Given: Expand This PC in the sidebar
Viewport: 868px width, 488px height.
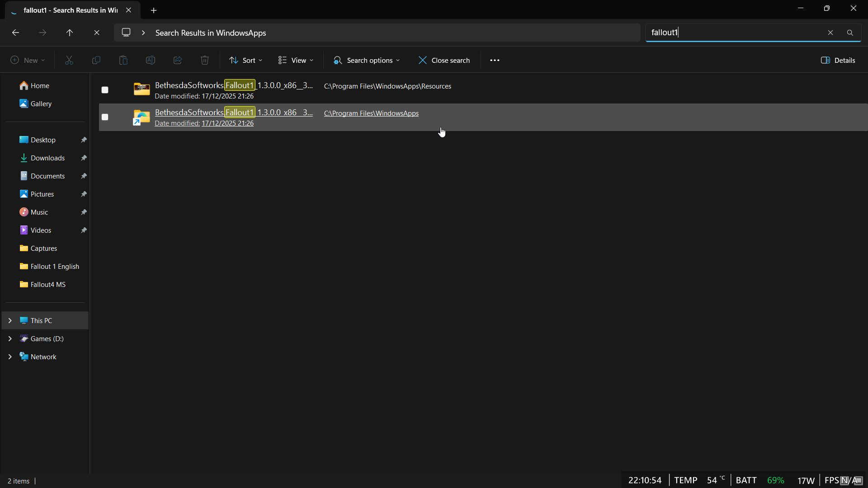Looking at the screenshot, I should [x=9, y=320].
